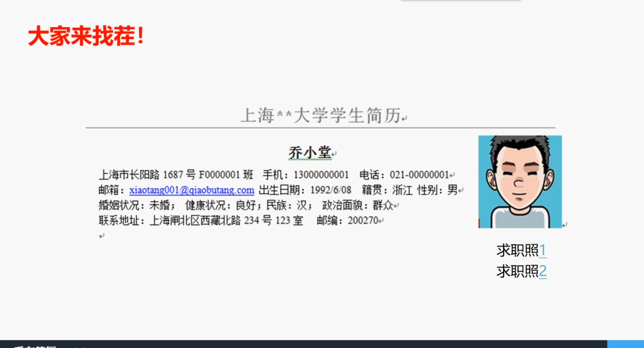Click the 电话: 021-00000001 text
The height and width of the screenshot is (348, 644).
coord(404,175)
